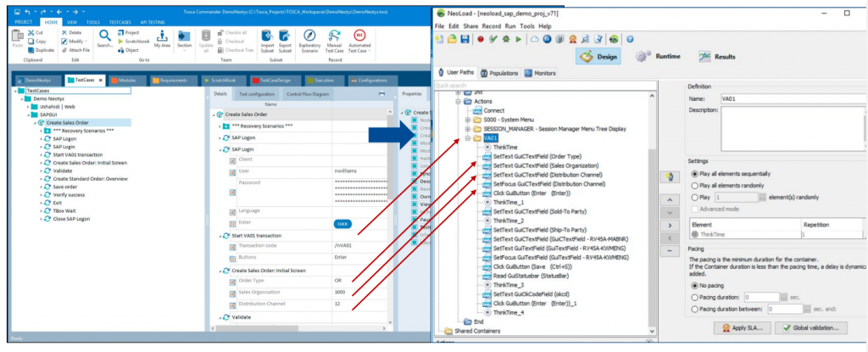This screenshot has height=352, width=868.
Task: Select Pacing duration between option
Action: (x=695, y=309)
